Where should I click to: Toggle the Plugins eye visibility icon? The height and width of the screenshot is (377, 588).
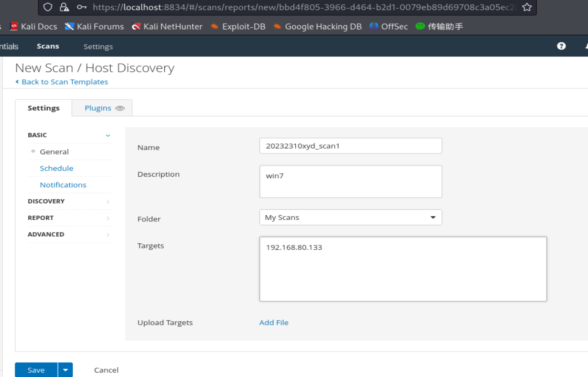pyautogui.click(x=120, y=108)
